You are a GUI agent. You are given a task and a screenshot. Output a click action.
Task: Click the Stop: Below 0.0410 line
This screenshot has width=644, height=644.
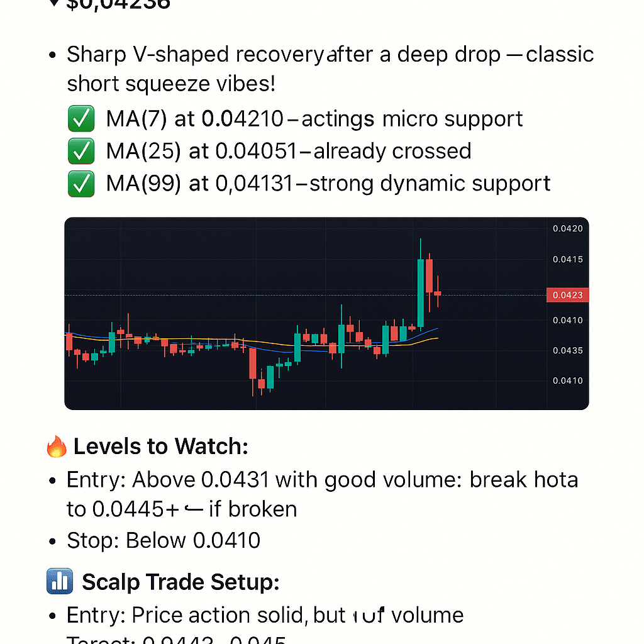164,540
